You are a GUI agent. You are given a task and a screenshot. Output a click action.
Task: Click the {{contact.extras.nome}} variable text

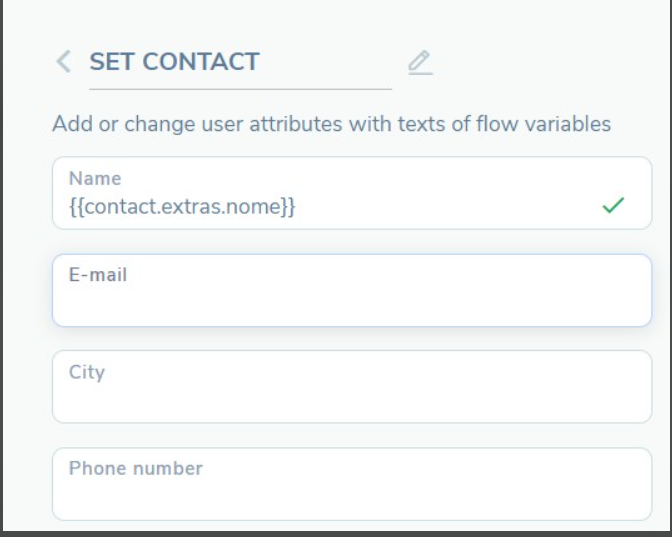click(182, 207)
